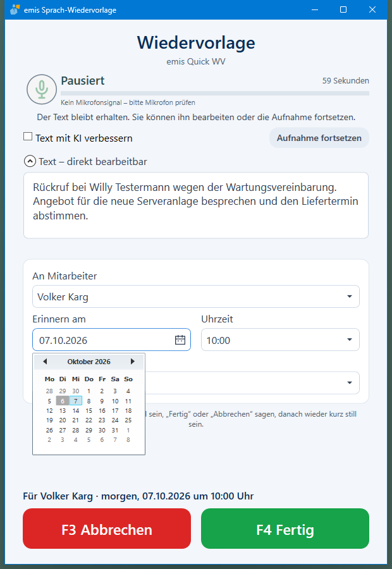The image size is (392, 569).
Task: Select October 1 in the calendar
Action: tap(89, 391)
